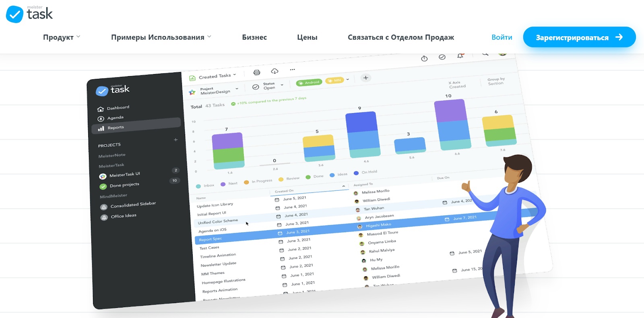Select the Newsletter Update task
Image resolution: width=644 pixels, height=318 pixels.
pos(219,264)
